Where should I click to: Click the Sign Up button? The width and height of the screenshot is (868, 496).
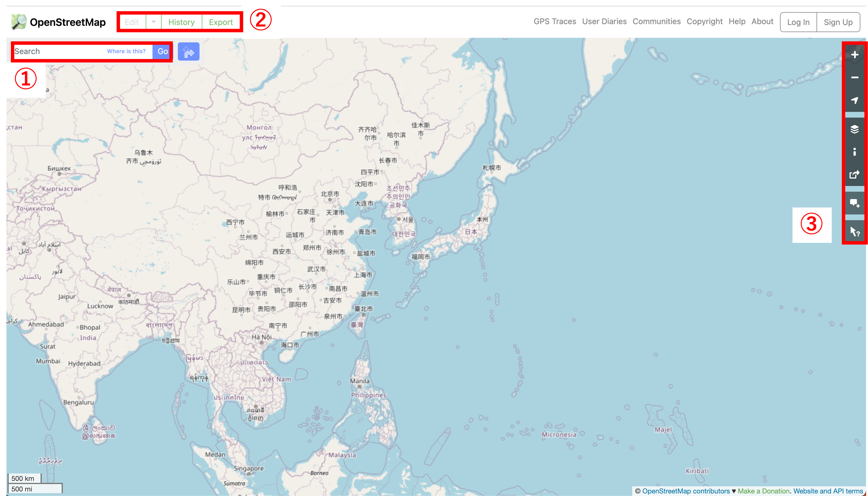tap(838, 22)
